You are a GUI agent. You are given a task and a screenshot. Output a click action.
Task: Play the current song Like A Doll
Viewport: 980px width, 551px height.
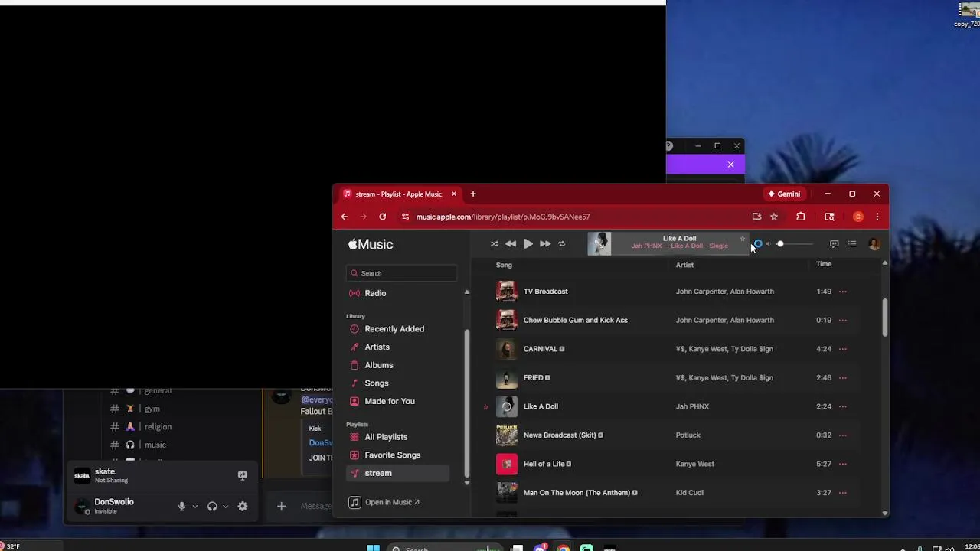(x=528, y=244)
